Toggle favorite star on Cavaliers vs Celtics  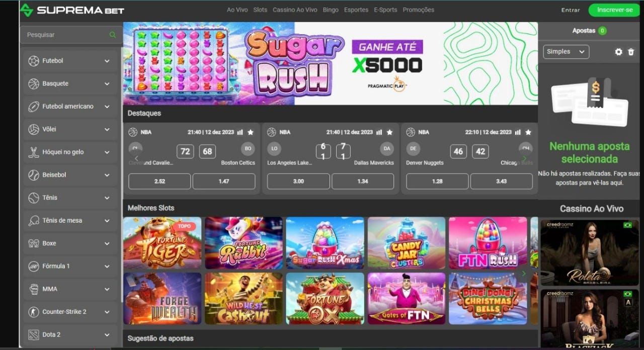251,132
